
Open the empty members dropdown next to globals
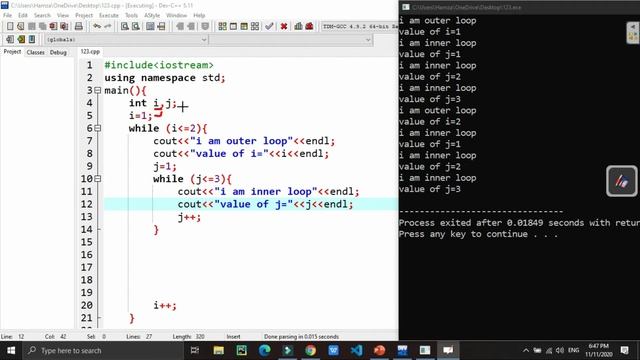coord(291,40)
